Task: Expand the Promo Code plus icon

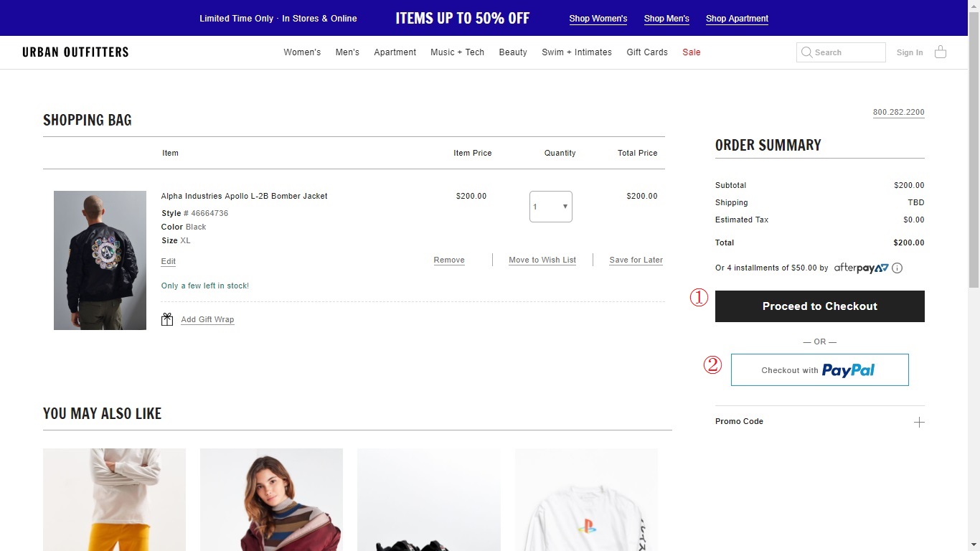Action: click(x=919, y=422)
